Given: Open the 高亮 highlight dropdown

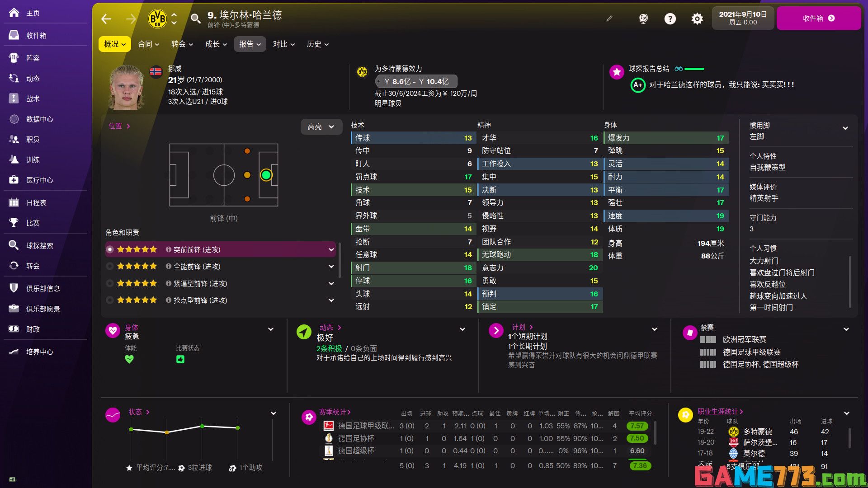Looking at the screenshot, I should [321, 127].
